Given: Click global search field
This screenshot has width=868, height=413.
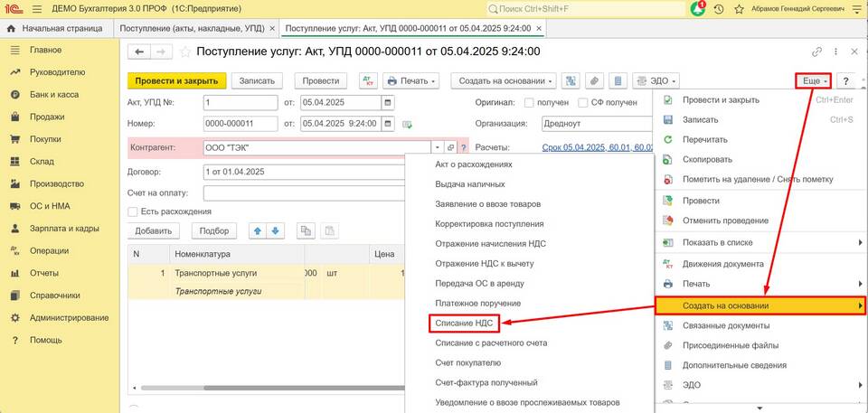Looking at the screenshot, I should click(x=586, y=9).
